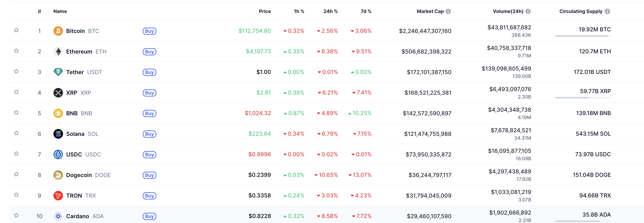Click TRON volume $1,033,081,219
644x223 pixels.
point(511,192)
